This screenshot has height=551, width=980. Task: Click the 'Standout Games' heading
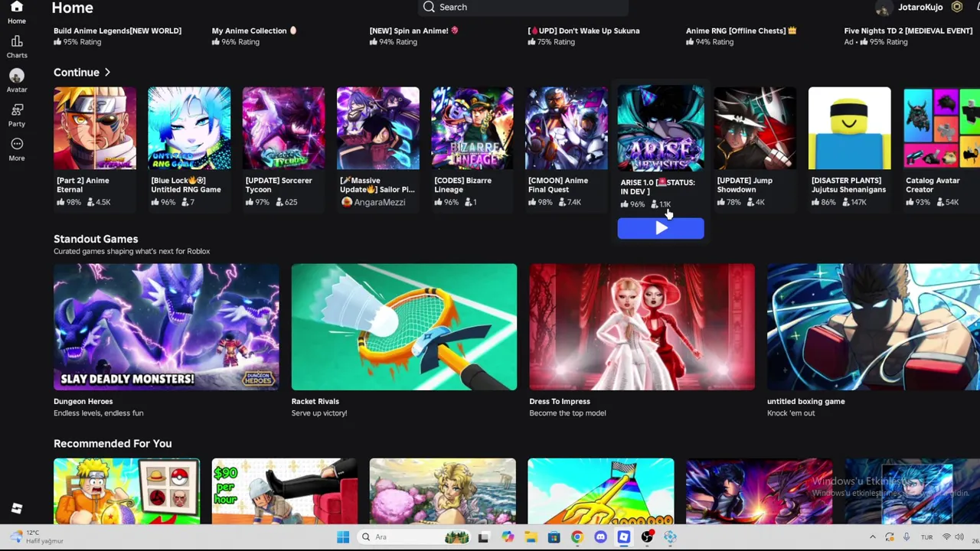[x=96, y=239]
